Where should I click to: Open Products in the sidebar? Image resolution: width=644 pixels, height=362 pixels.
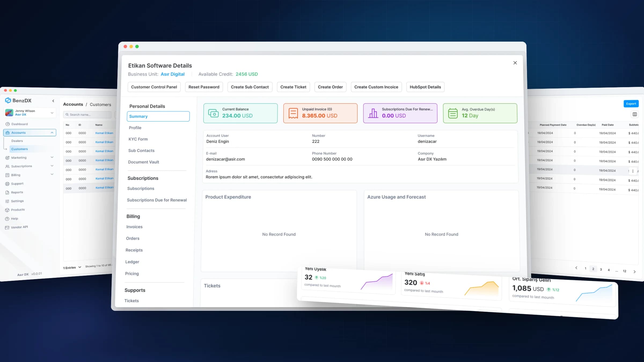coord(15,210)
